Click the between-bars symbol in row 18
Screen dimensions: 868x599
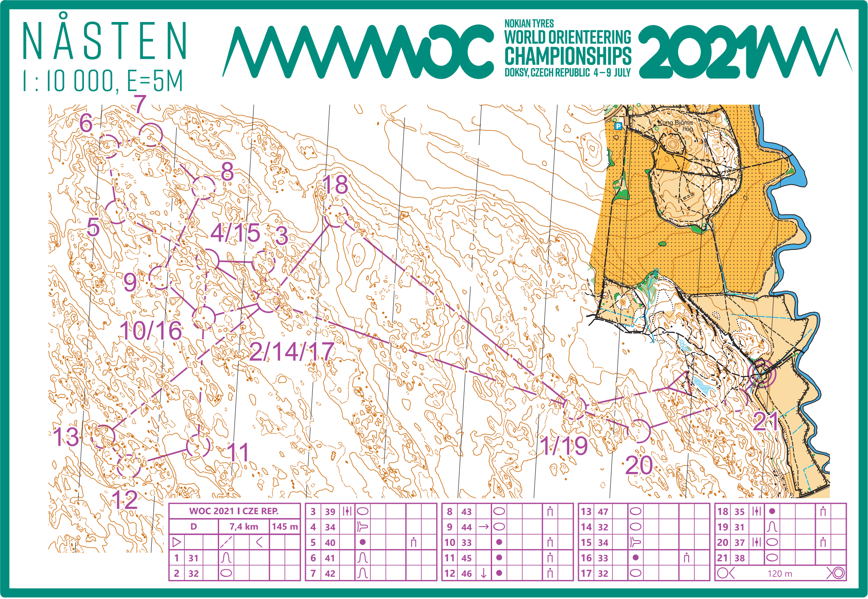coord(757,511)
